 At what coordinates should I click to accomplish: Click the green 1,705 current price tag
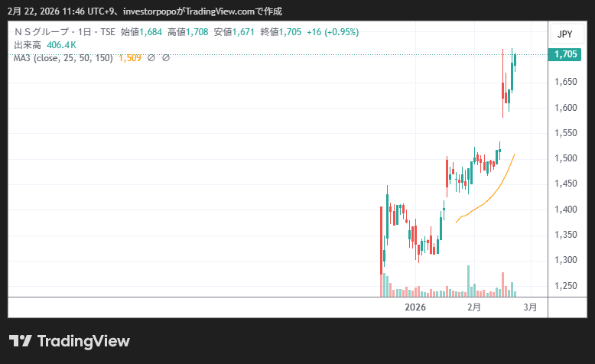coord(565,54)
